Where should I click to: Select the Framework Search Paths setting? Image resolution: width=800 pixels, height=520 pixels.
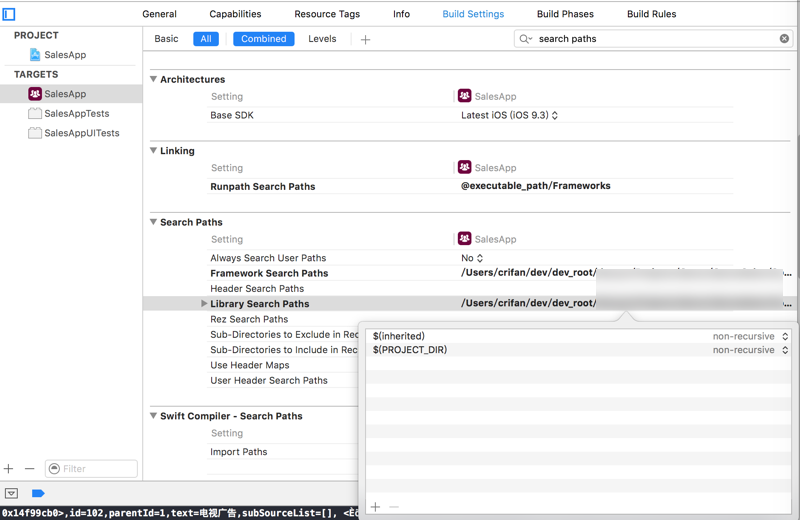point(269,274)
